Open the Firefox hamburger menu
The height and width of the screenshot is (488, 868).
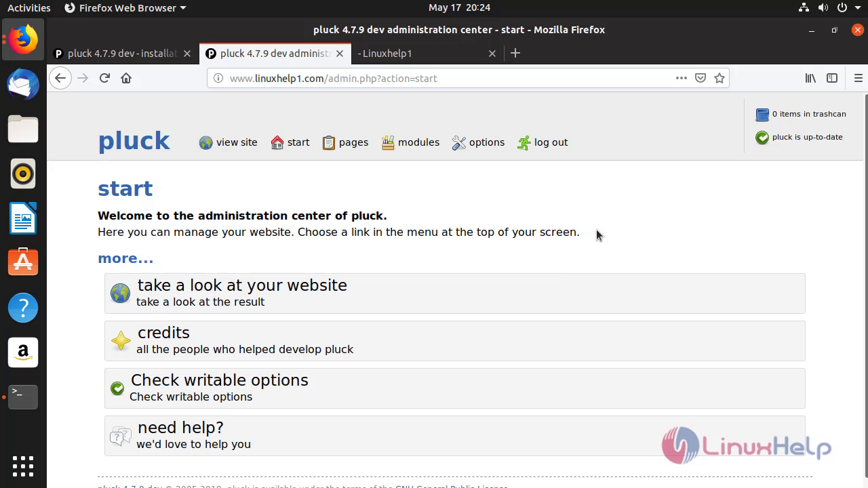[858, 78]
